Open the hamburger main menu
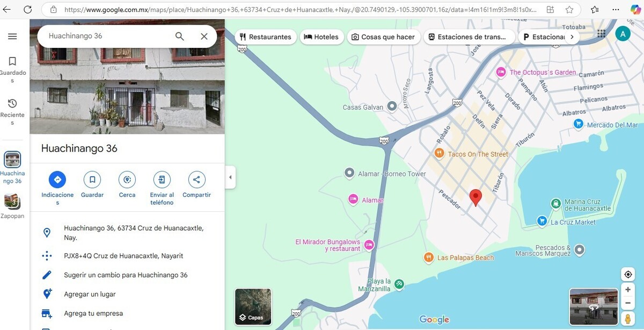Image resolution: width=644 pixels, height=330 pixels. coord(12,37)
